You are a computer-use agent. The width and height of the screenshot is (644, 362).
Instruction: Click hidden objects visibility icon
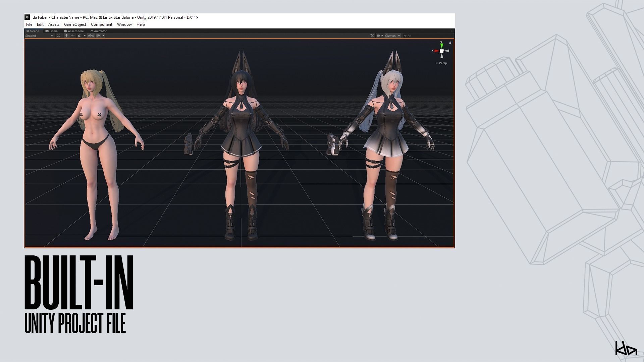[91, 36]
